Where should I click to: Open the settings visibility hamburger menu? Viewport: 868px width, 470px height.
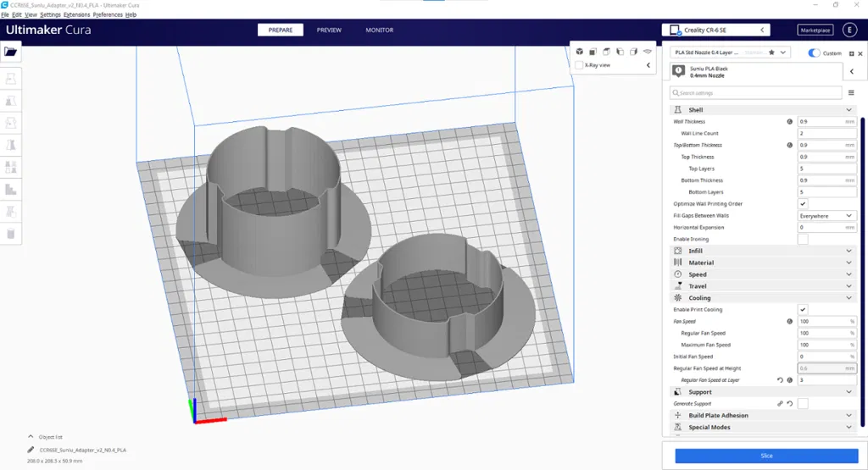pyautogui.click(x=851, y=93)
